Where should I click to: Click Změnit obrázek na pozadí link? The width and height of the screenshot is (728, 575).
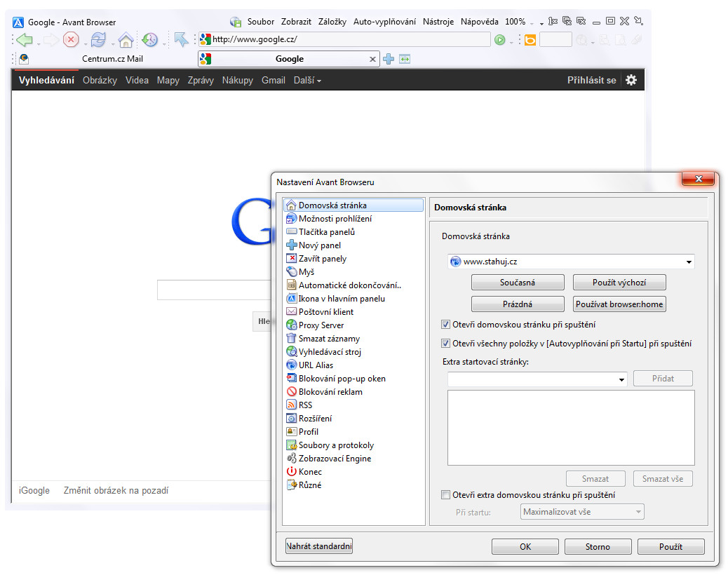(116, 491)
